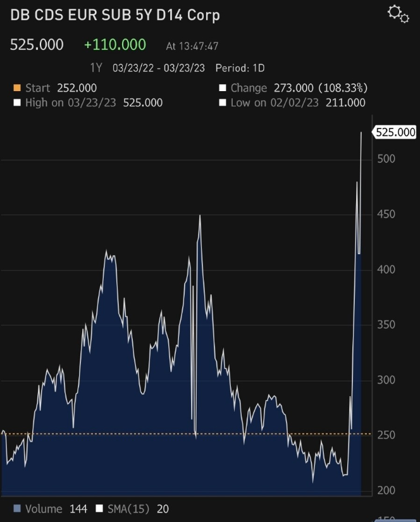Click the +110.000 change value
The width and height of the screenshot is (420, 522).
coord(115,45)
